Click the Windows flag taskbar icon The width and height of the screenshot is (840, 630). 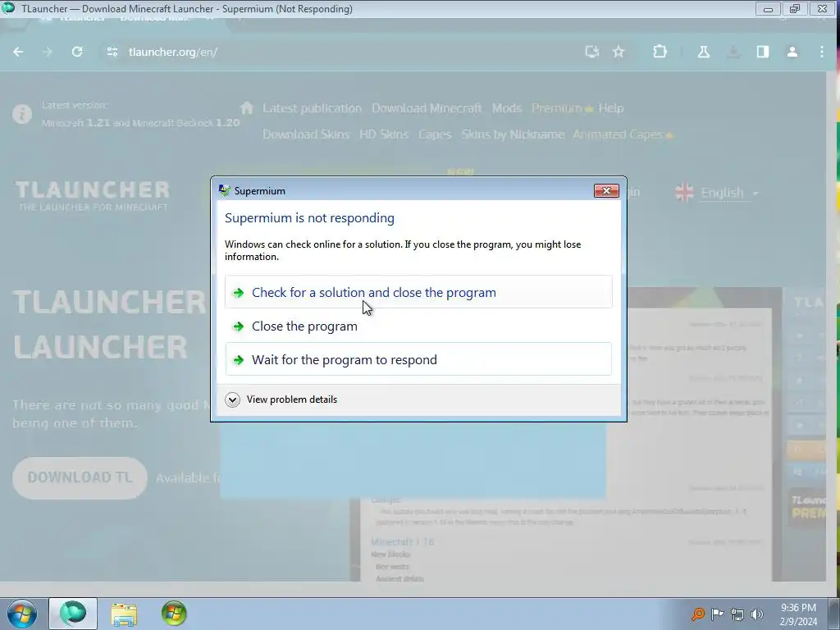pos(174,614)
